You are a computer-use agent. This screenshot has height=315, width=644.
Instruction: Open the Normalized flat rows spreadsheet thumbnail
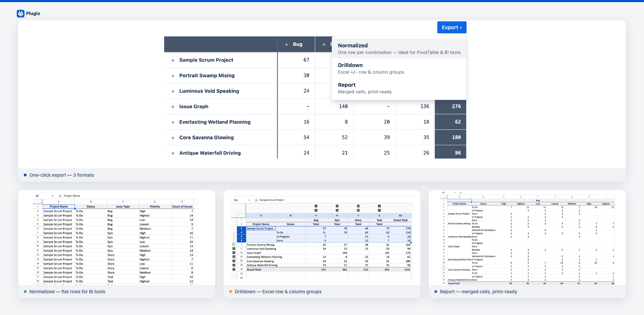click(x=116, y=238)
